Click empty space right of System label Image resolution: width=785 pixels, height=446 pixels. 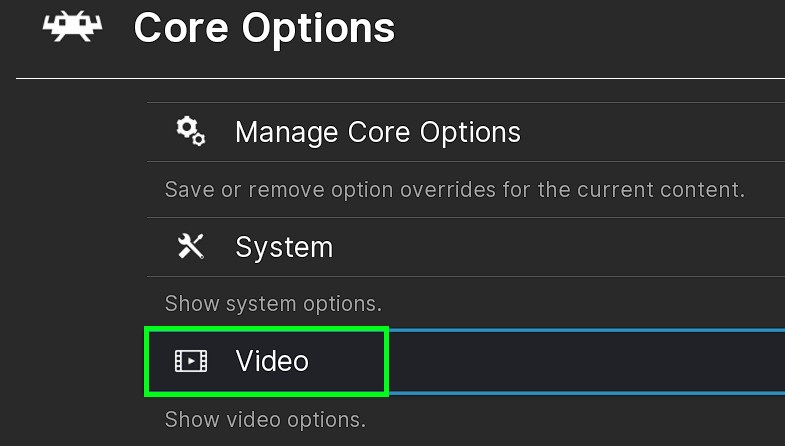(560, 247)
